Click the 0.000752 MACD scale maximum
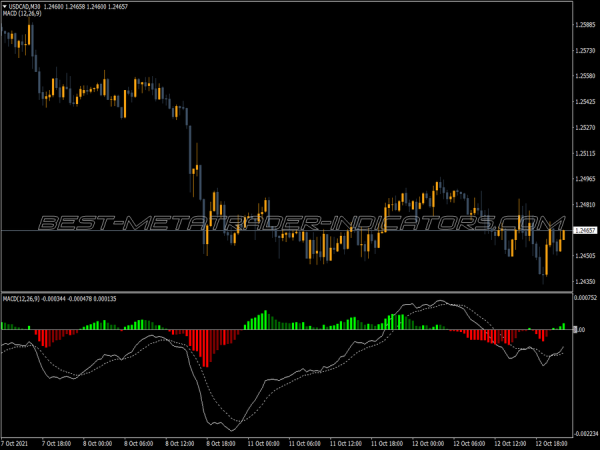The width and height of the screenshot is (600, 450). coord(586,298)
